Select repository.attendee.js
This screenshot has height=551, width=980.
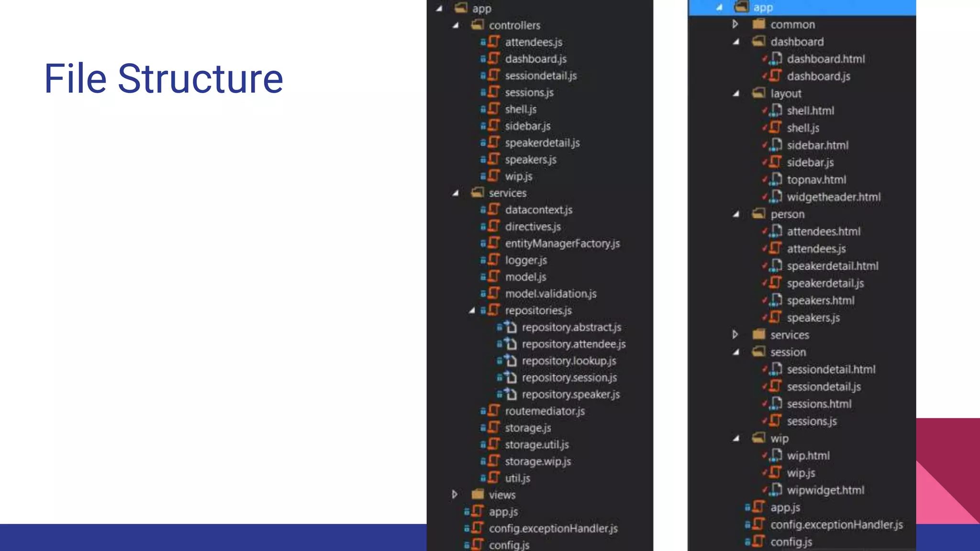[x=574, y=344]
